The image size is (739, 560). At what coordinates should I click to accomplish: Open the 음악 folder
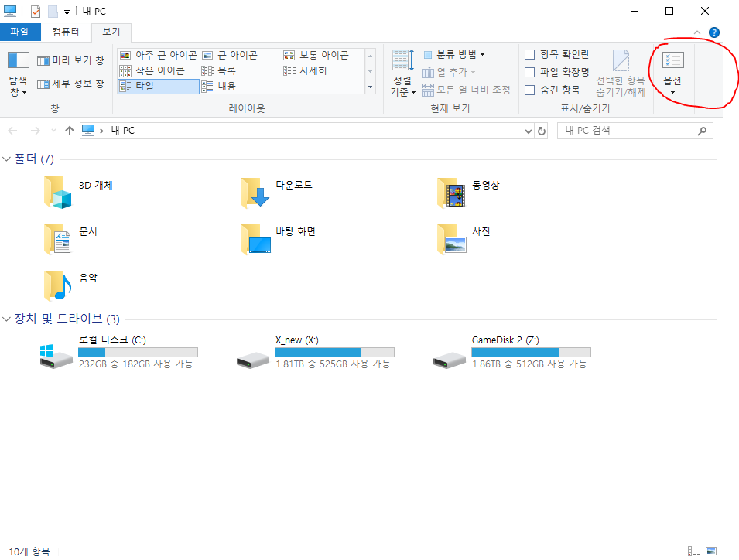[x=70, y=285]
